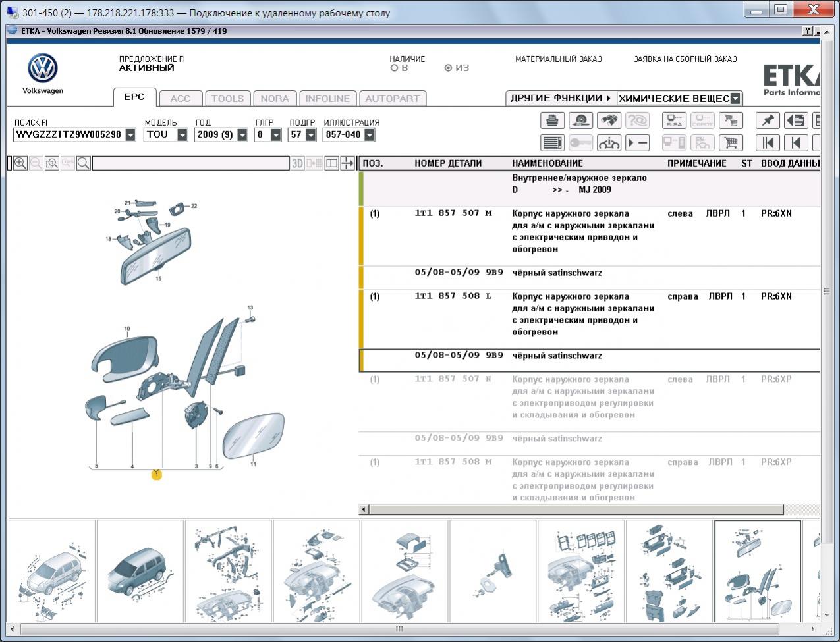Viewport: 840px width, 642px height.
Task: Select the 'В' availability radio button
Action: point(394,68)
